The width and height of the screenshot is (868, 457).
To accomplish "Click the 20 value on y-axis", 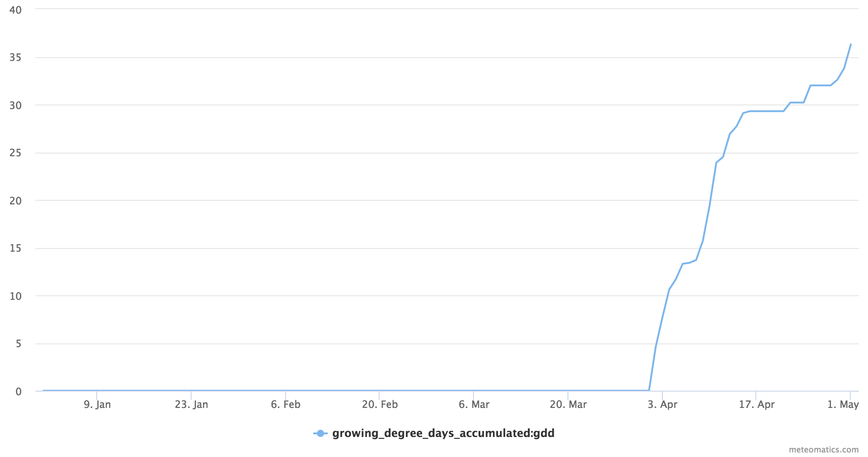I will [x=15, y=201].
